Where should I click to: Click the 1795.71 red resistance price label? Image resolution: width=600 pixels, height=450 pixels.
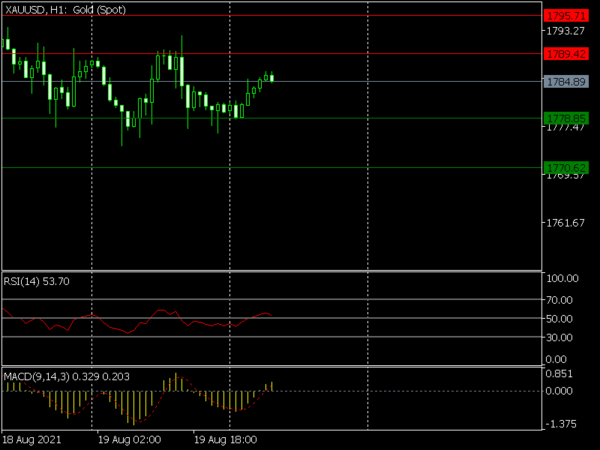(566, 16)
